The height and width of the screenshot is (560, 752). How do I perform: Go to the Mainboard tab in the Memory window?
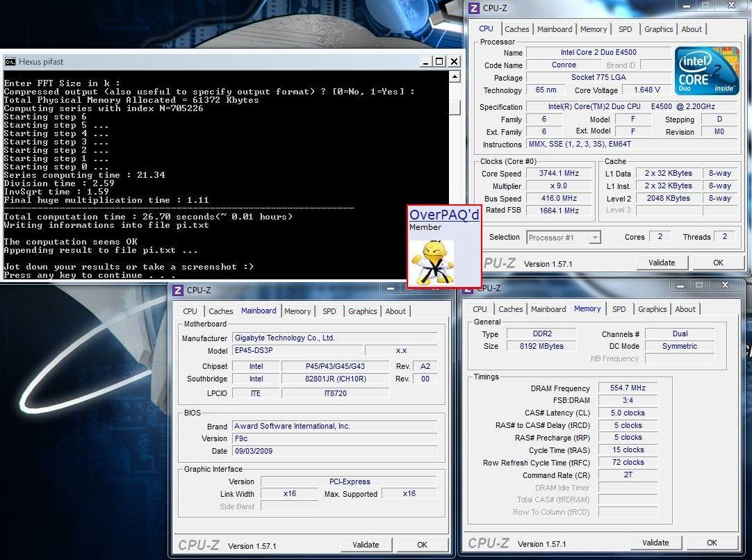[x=548, y=309]
